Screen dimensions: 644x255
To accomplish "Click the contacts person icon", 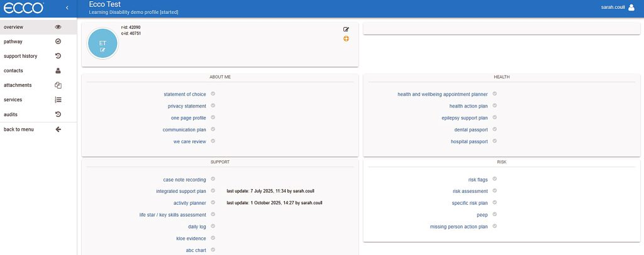I will point(58,70).
